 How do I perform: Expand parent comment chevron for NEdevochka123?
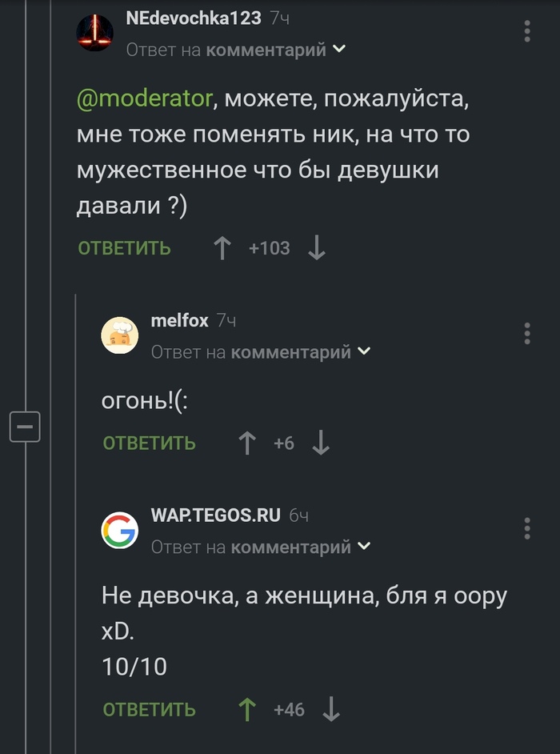click(339, 50)
